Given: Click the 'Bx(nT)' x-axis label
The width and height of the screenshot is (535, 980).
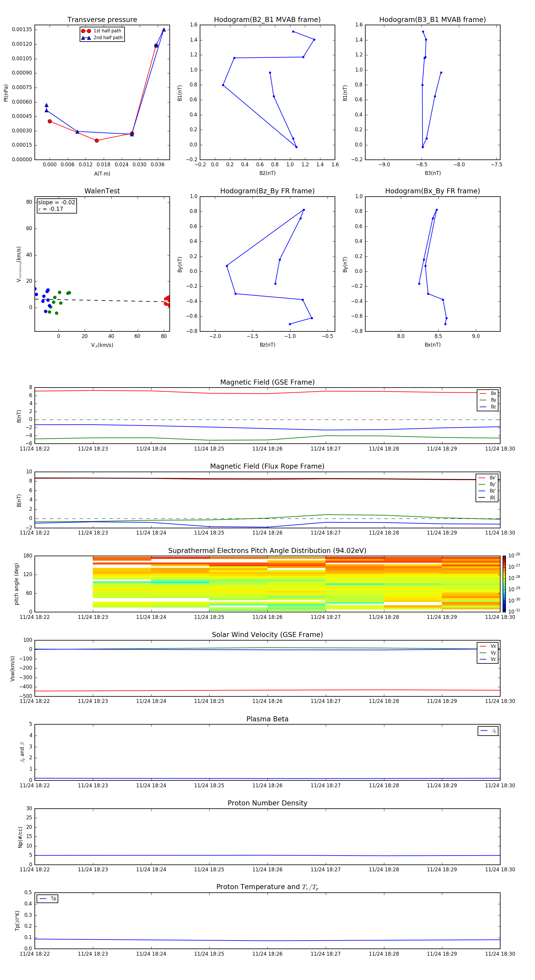Looking at the screenshot, I should pos(432,345).
